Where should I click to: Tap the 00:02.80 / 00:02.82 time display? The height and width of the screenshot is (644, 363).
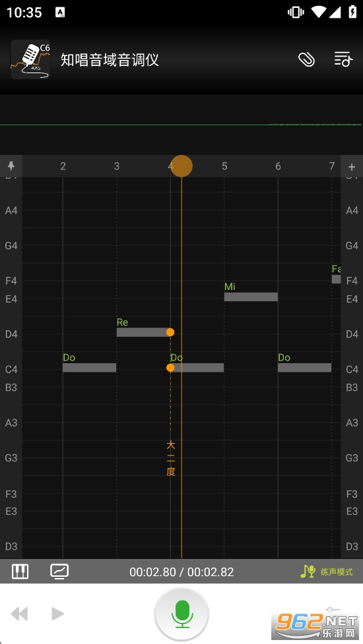point(181,571)
